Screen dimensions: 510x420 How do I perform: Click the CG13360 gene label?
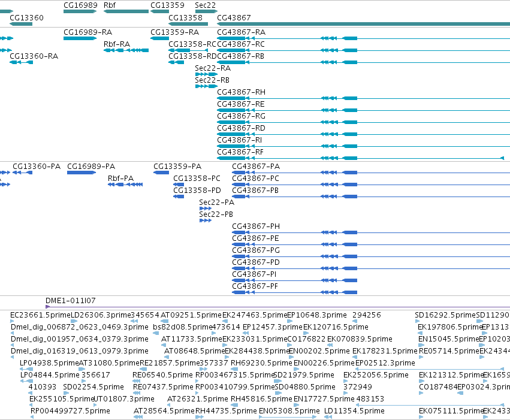point(27,17)
